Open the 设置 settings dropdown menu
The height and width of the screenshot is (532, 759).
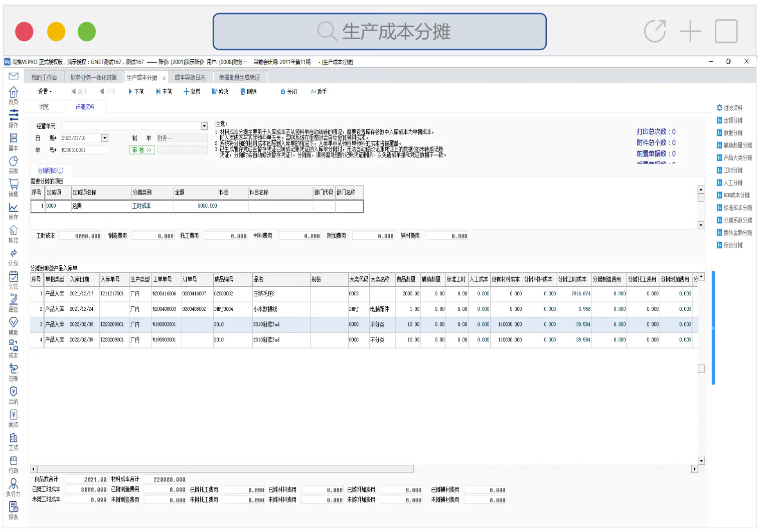pyautogui.click(x=45, y=92)
